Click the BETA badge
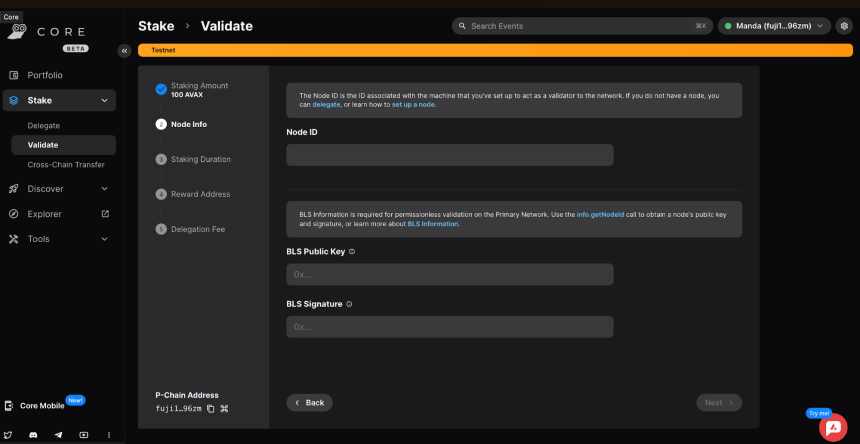Viewport: 860px width, 444px height. tap(76, 49)
